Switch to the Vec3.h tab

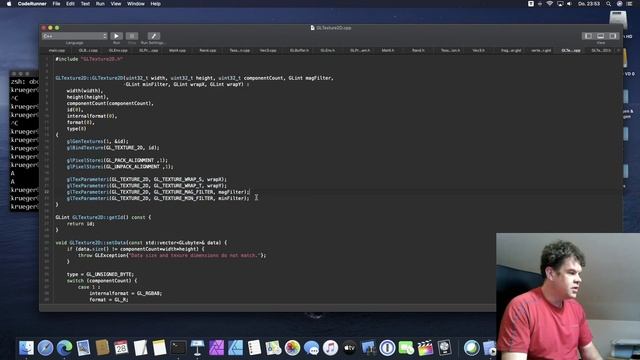[479, 51]
